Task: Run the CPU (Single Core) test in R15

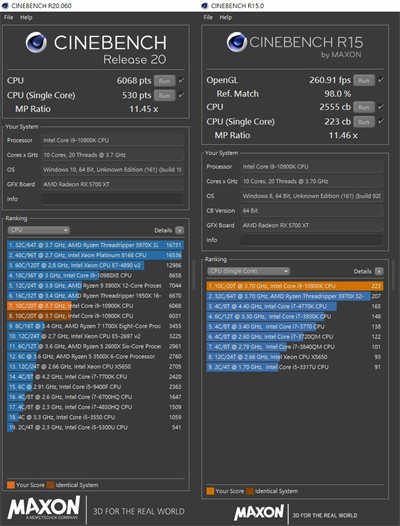Action: [x=364, y=121]
